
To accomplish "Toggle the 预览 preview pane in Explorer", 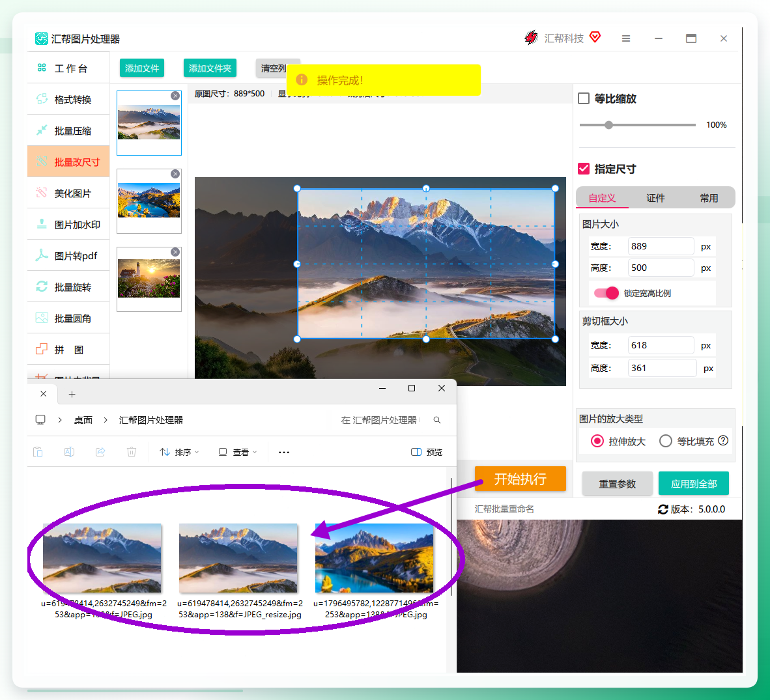I will [x=427, y=452].
